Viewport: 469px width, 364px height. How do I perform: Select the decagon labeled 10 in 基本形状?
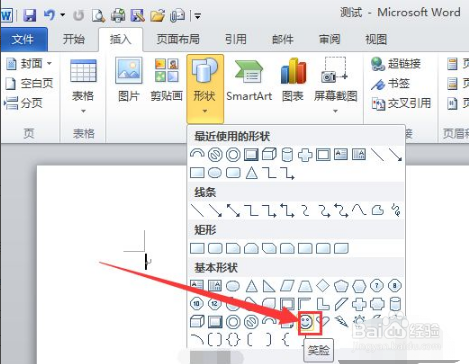(x=197, y=304)
